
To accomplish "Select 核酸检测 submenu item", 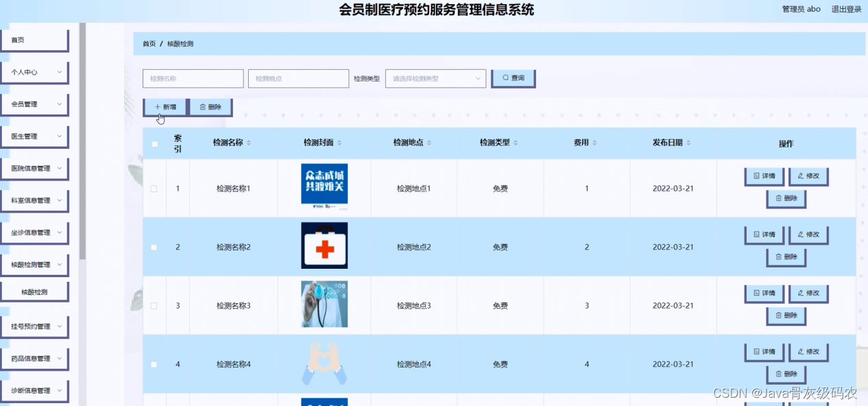I will [34, 292].
